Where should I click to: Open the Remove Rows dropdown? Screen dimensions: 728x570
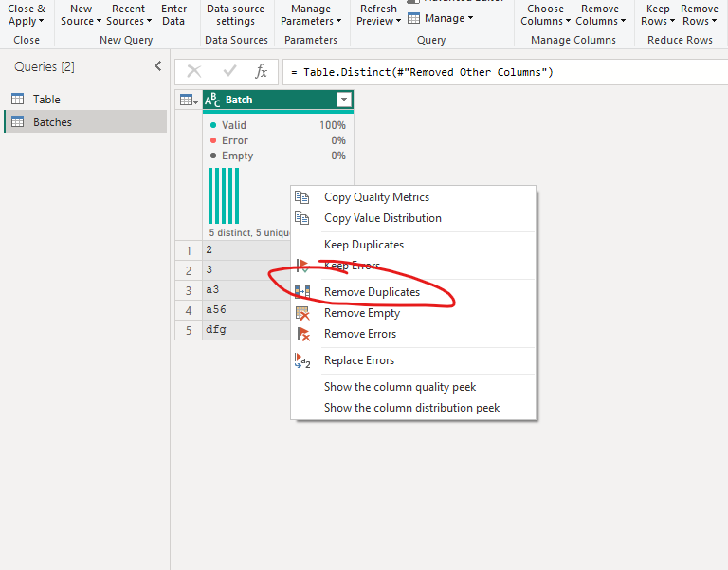pyautogui.click(x=700, y=15)
